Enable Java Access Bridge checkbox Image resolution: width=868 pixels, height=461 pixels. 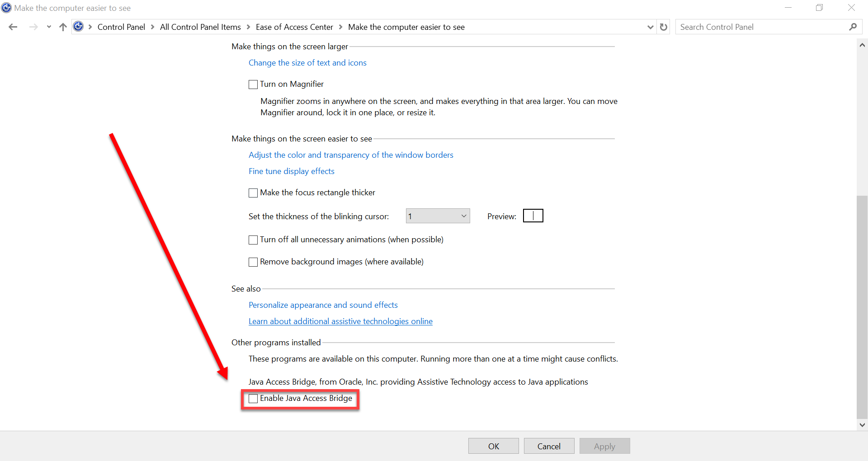point(253,399)
